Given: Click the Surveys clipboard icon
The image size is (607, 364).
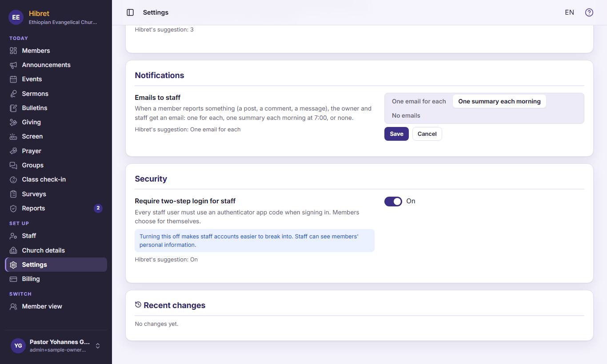Looking at the screenshot, I should pyautogui.click(x=13, y=194).
